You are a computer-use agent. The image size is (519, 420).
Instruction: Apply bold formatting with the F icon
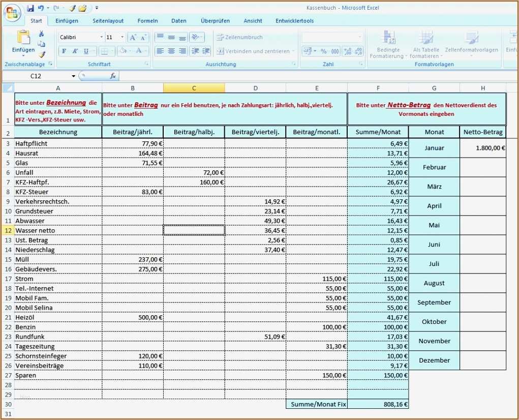[64, 51]
